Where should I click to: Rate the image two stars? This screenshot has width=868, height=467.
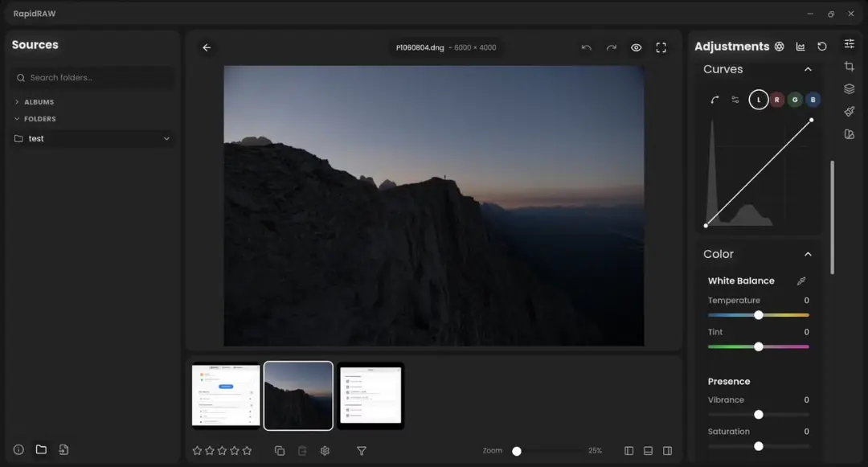tap(209, 451)
